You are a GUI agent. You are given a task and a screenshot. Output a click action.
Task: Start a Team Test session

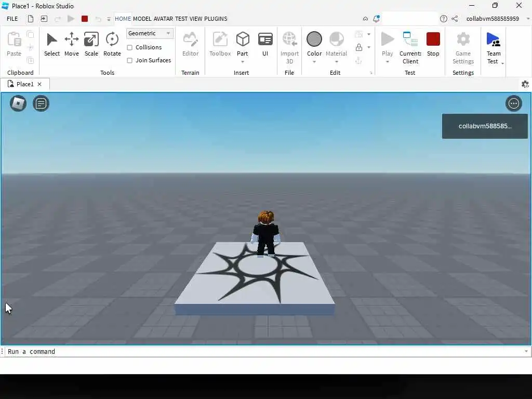coord(493,48)
